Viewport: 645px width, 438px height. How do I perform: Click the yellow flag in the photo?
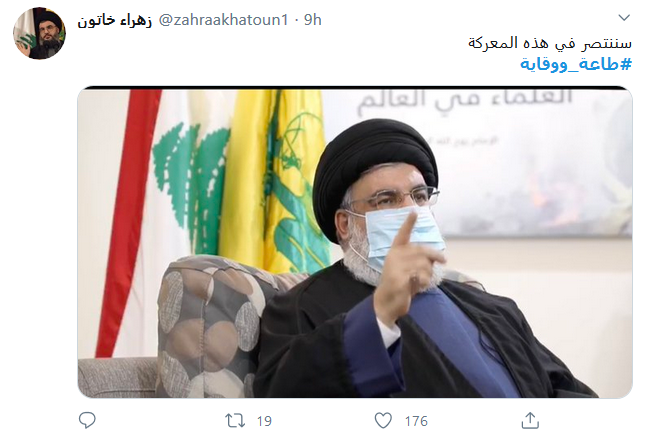pos(274,181)
